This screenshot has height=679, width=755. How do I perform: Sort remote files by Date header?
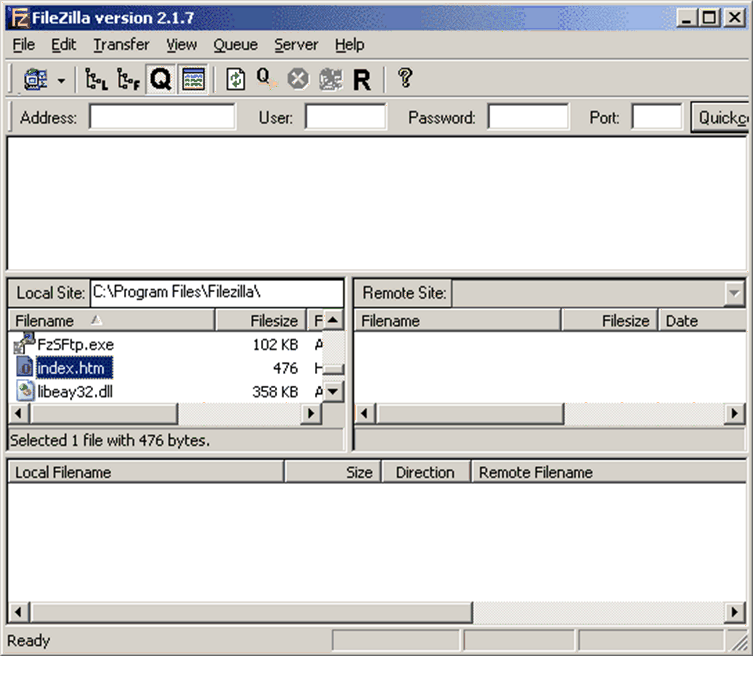pos(702,321)
